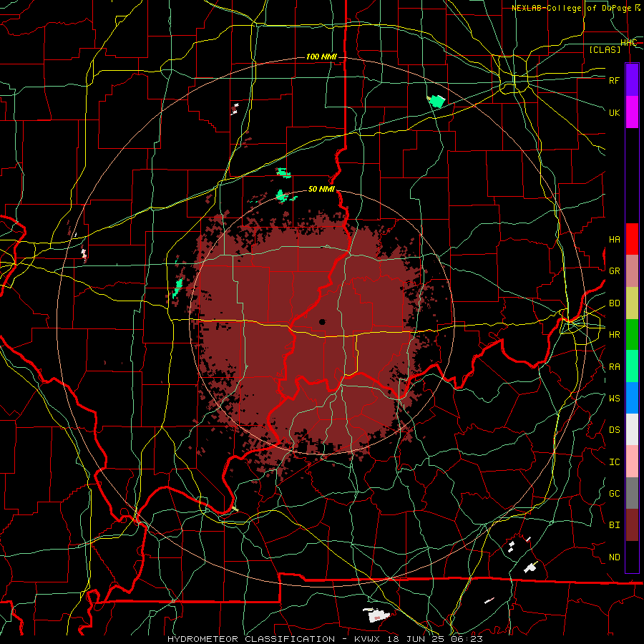Image resolution: width=644 pixels, height=644 pixels.
Task: Click the 100 NMI range ring label
Action: coord(321,57)
